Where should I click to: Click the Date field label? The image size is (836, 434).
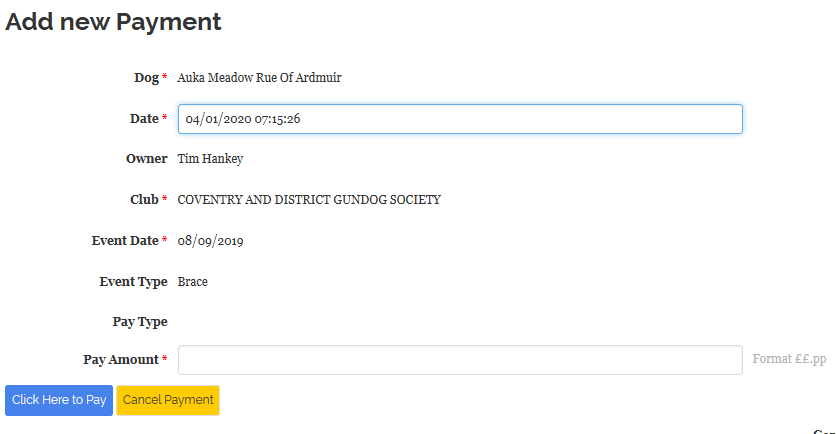pyautogui.click(x=144, y=118)
